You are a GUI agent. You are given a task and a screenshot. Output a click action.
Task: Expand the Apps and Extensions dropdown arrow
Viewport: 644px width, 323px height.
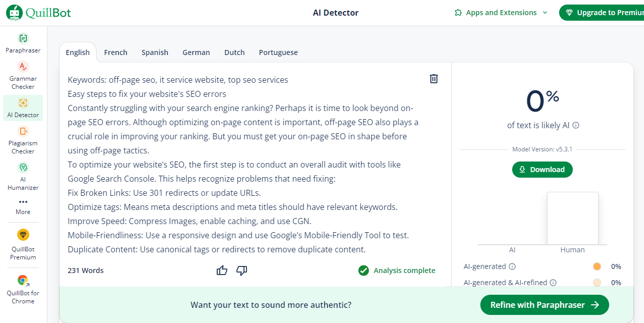[x=545, y=13]
